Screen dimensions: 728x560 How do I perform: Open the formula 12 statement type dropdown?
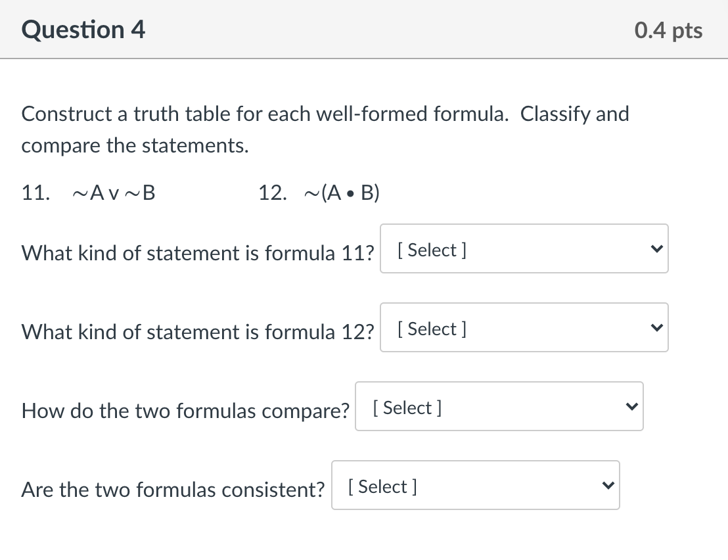coord(524,328)
